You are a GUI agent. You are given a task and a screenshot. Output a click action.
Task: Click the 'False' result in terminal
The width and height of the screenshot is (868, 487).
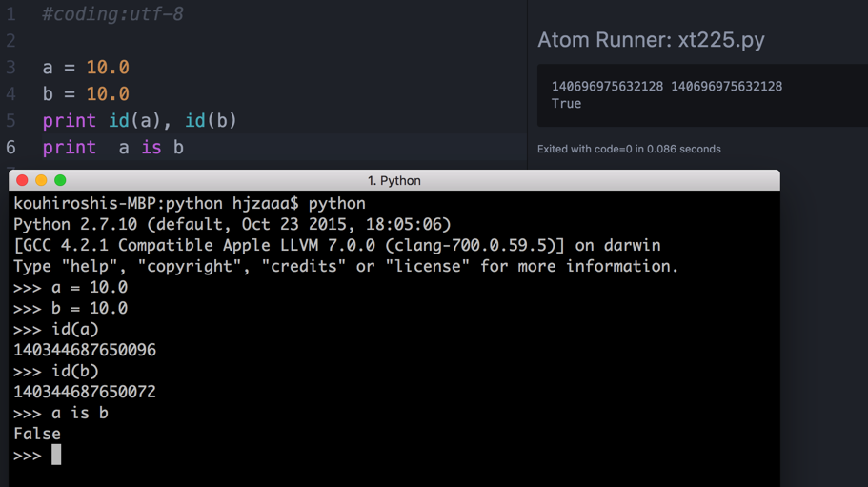click(37, 434)
